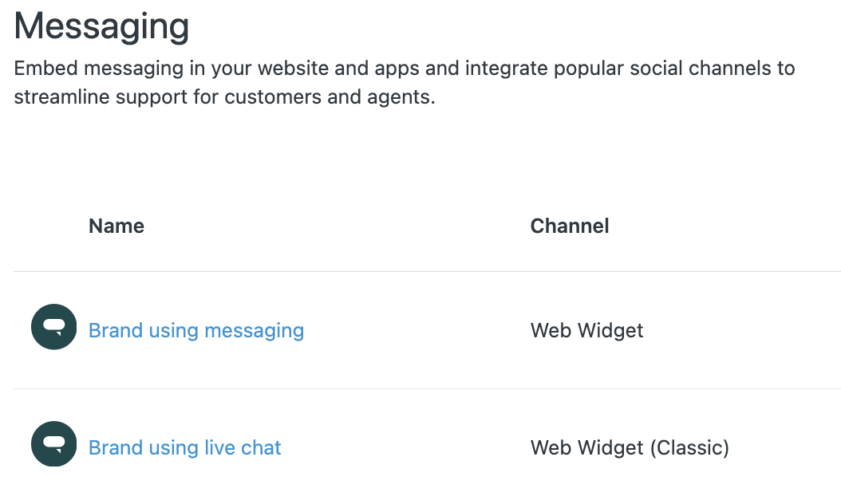Click the Name column header
The width and height of the screenshot is (841, 504).
pos(116,226)
